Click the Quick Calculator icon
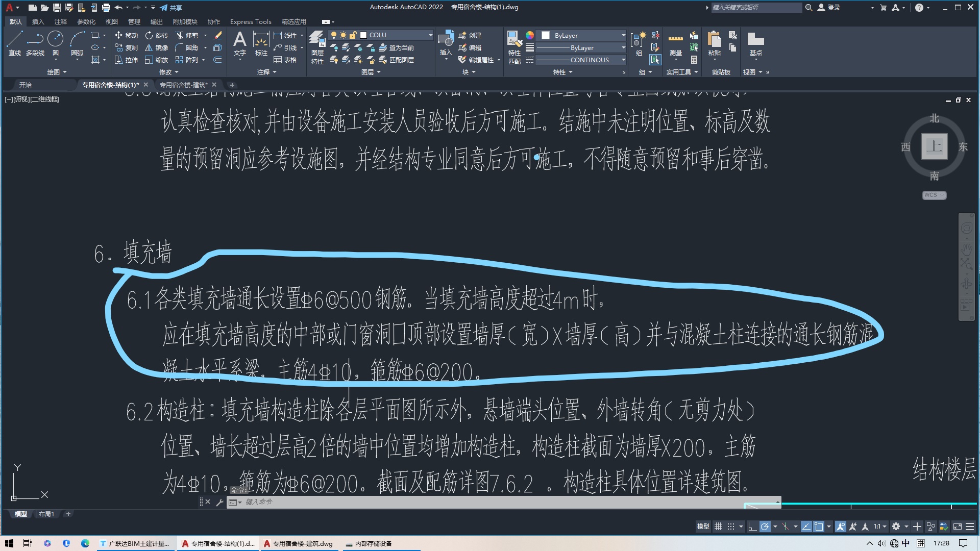The width and height of the screenshot is (980, 551). 694,60
